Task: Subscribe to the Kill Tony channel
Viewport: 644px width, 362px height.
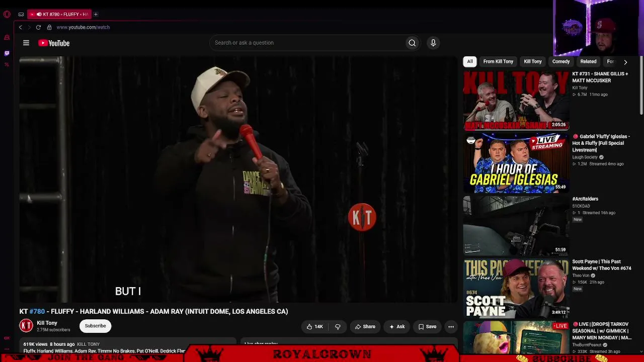Action: pos(95,326)
